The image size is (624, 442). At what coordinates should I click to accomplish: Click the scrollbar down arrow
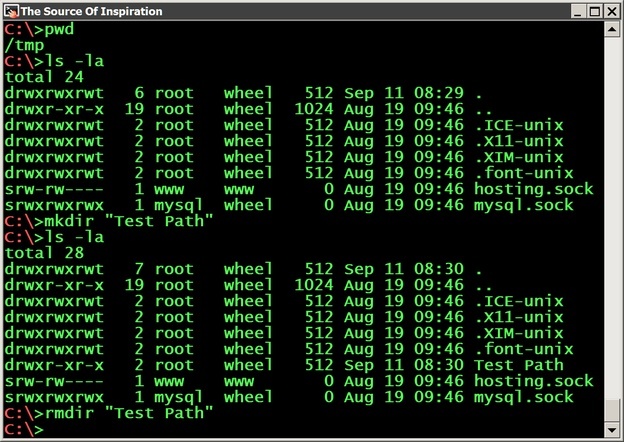click(x=612, y=430)
